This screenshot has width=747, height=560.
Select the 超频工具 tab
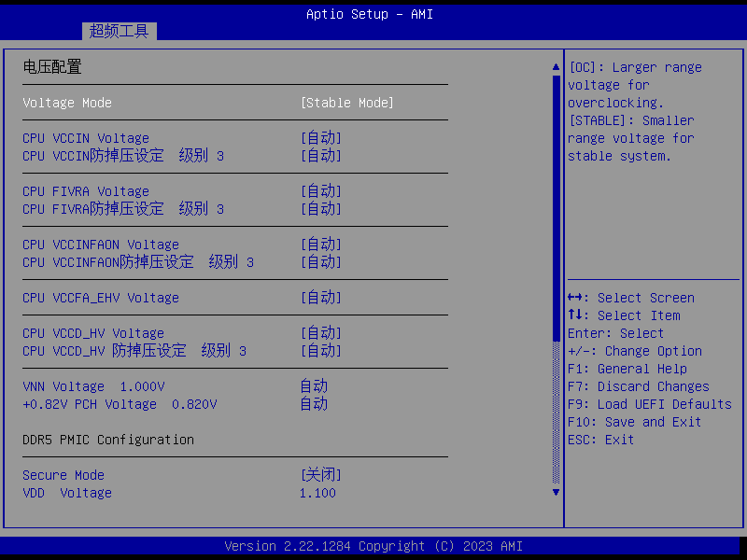[119, 31]
